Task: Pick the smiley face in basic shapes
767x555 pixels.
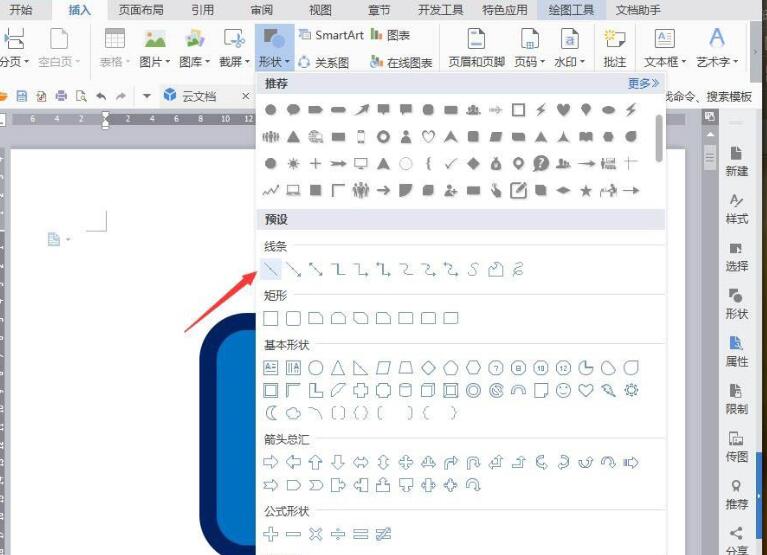Action: click(x=564, y=390)
